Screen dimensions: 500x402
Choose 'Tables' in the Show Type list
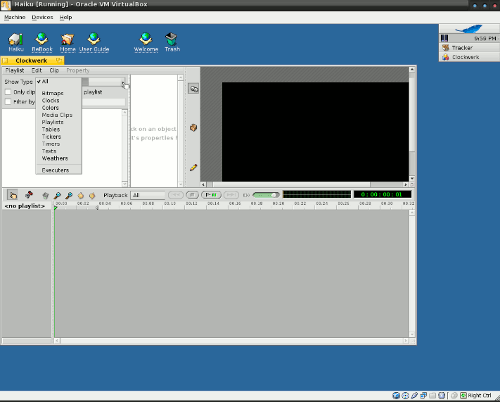[x=58, y=129]
